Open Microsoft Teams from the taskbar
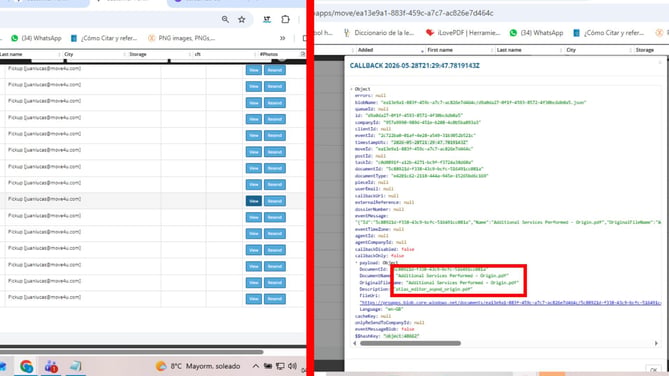669x376 pixels. coord(51,366)
